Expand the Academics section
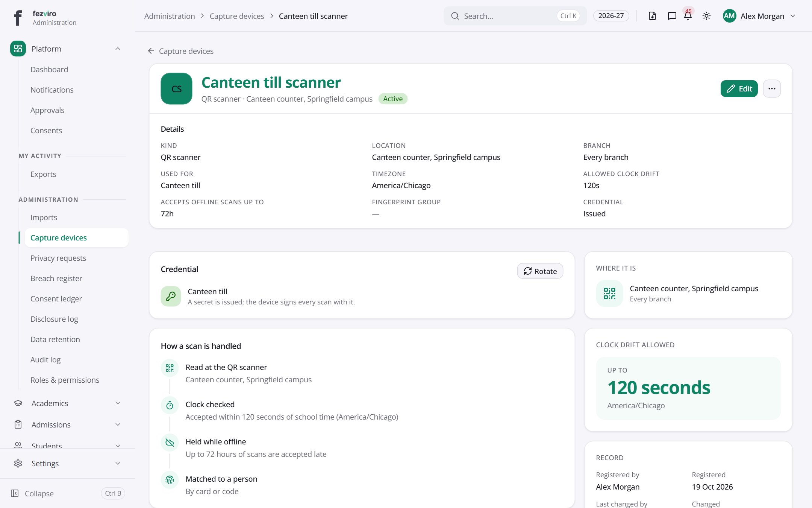Screen dimensions: 812x508 [68, 403]
